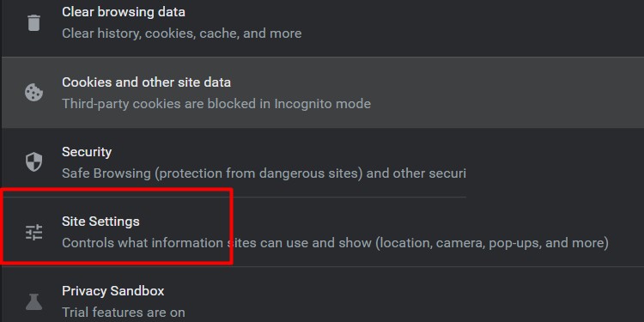644x322 pixels.
Task: Click the Privacy Sandbox flask icon
Action: pos(33,301)
